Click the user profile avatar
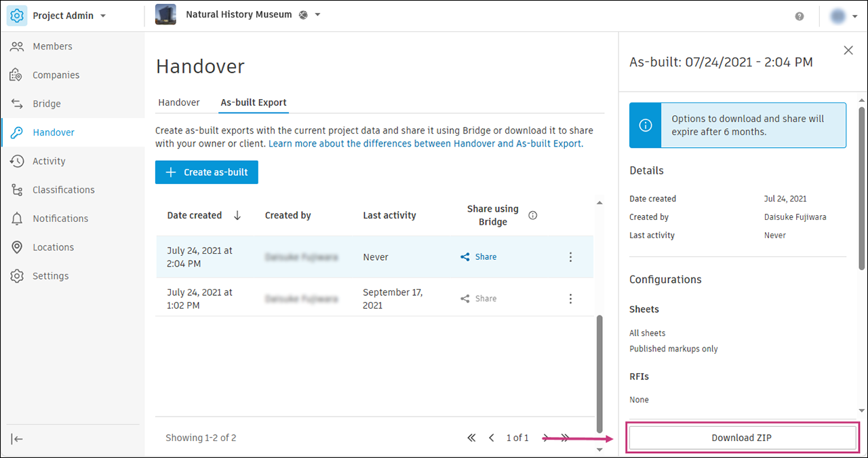 (838, 16)
